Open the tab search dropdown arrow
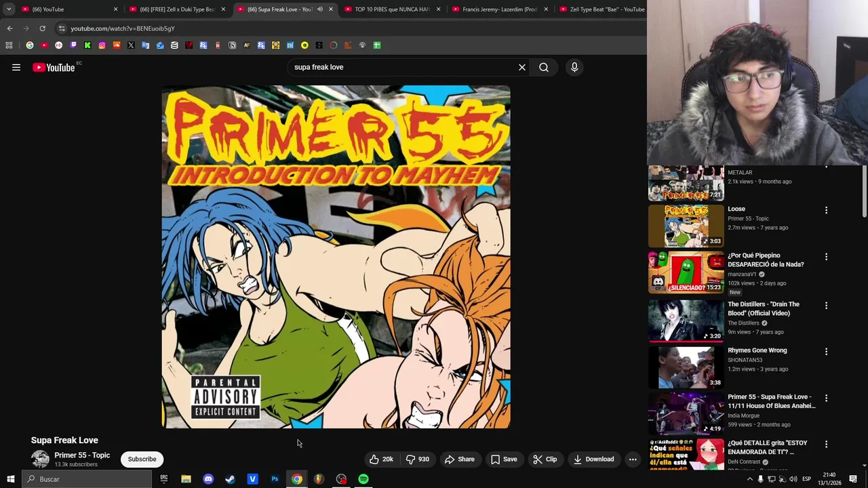Image resolution: width=868 pixels, height=488 pixels. pos(9,9)
